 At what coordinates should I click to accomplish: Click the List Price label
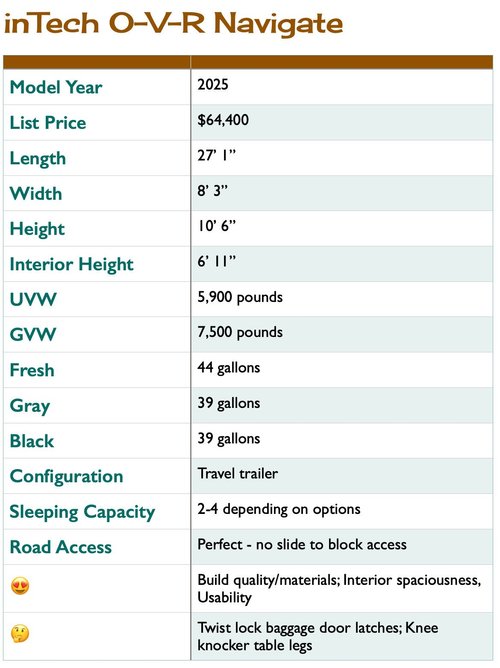click(48, 123)
